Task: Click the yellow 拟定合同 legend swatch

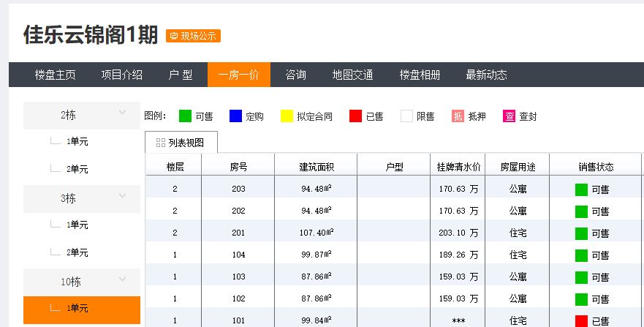Action: (287, 116)
